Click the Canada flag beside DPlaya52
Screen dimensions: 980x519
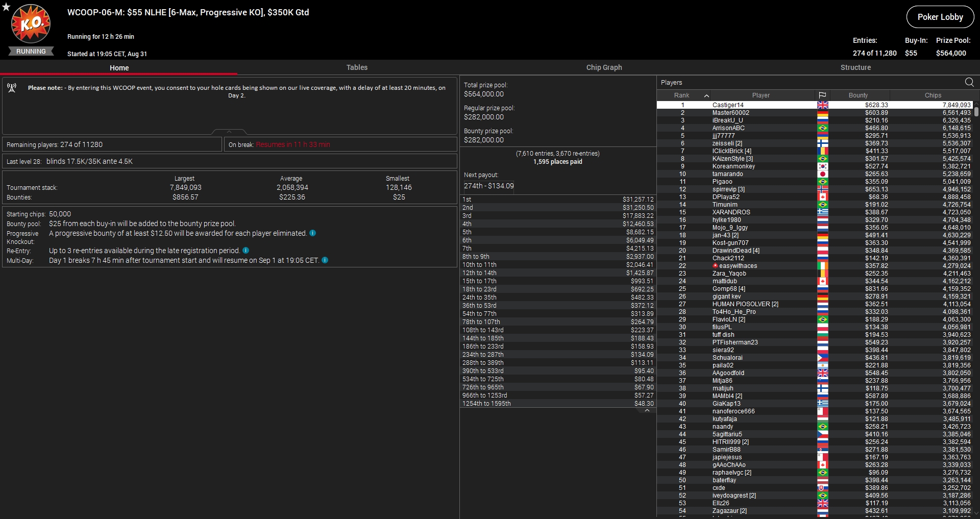coord(823,197)
